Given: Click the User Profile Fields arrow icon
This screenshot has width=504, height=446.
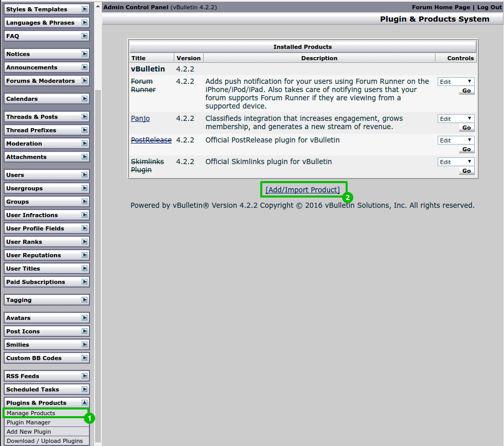Looking at the screenshot, I should point(84,228).
